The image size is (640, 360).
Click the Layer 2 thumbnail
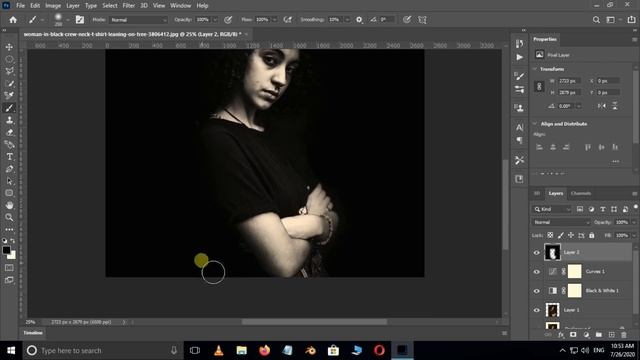pos(552,253)
